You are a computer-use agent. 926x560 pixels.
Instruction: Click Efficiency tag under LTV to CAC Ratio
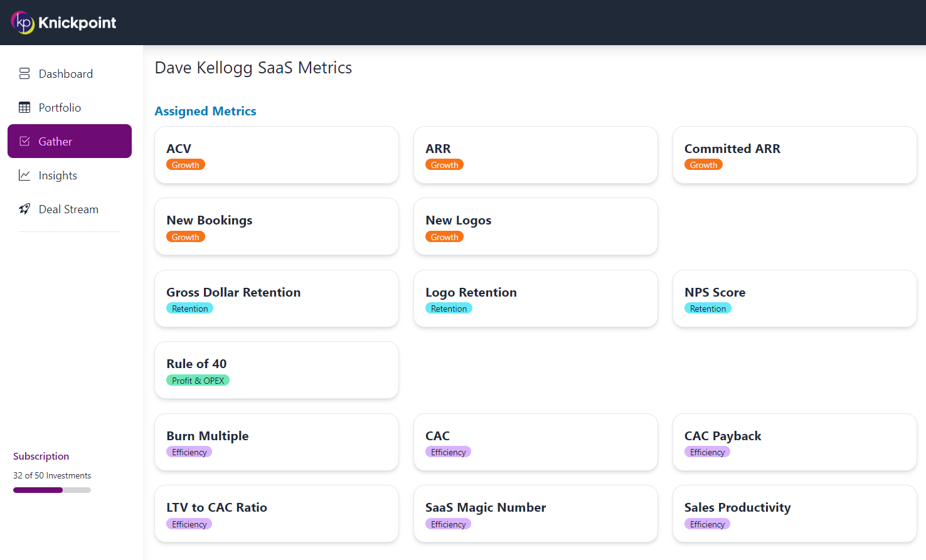(189, 524)
